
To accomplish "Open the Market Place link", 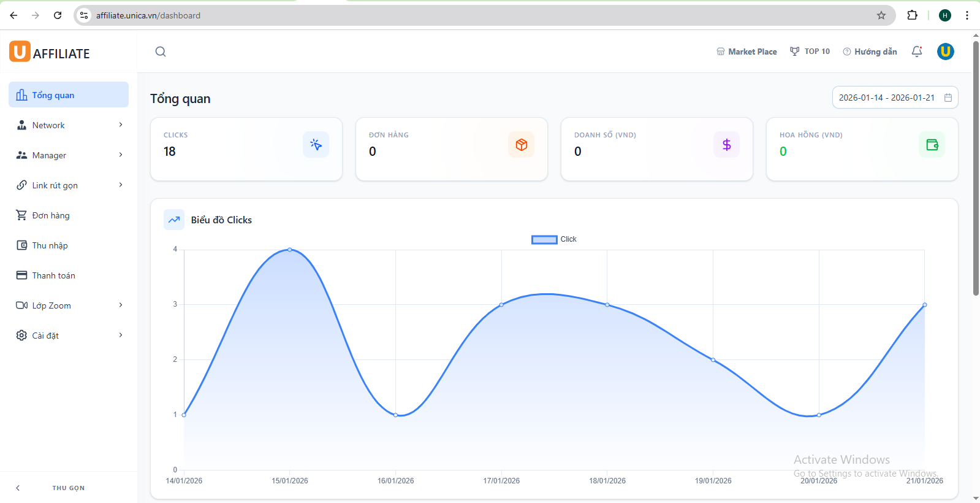I will [746, 52].
